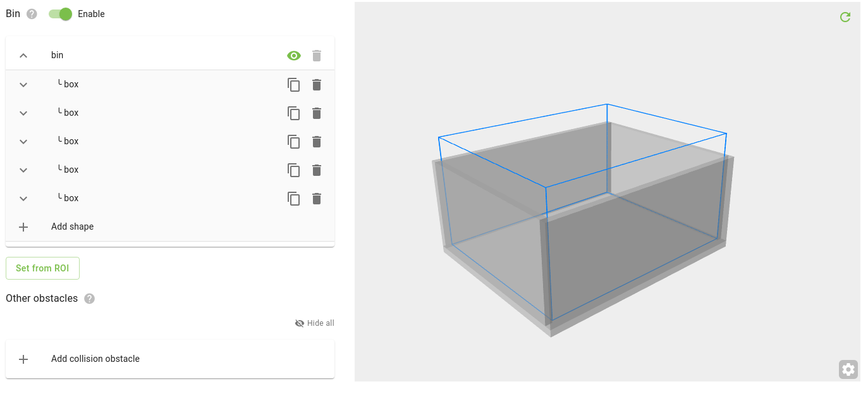Screen dimensions: 868x403
Task: Duplicate the first box shape
Action: click(x=293, y=84)
